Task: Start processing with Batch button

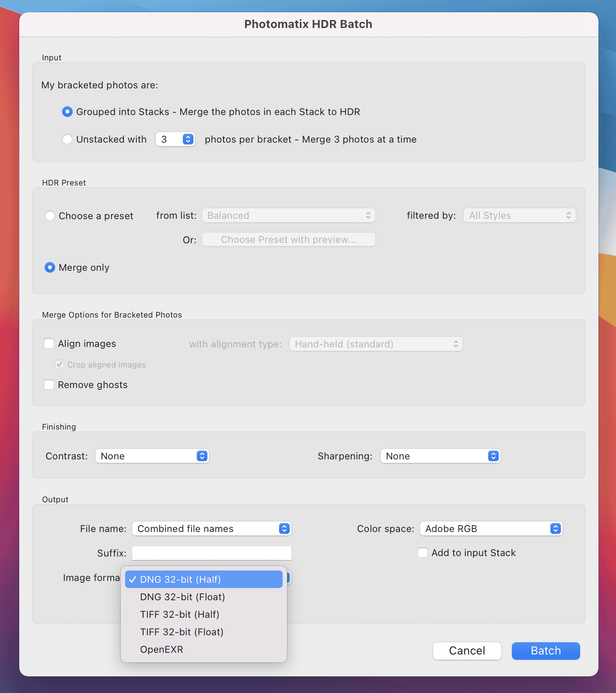Action: 546,651
